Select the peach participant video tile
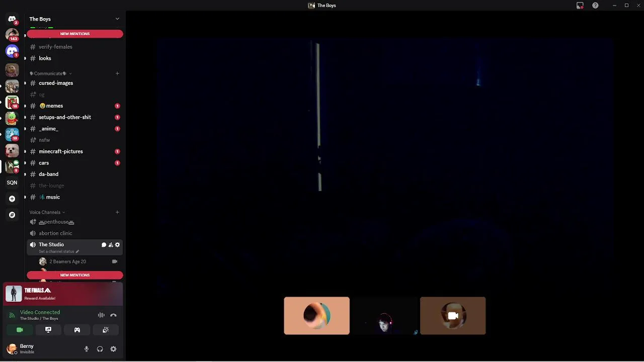 click(316, 316)
